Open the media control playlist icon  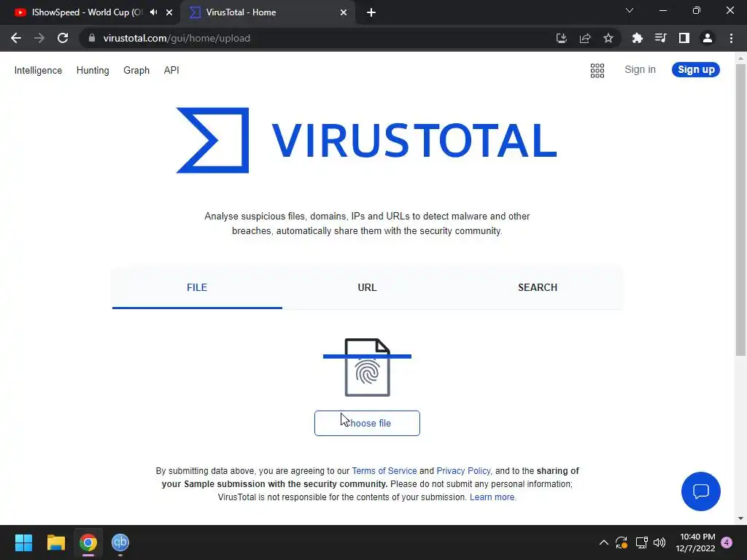coord(660,38)
